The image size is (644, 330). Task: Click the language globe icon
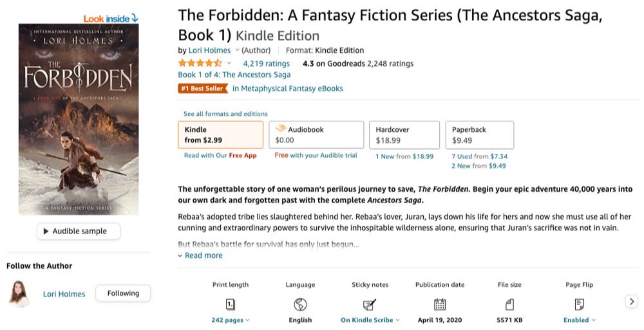[300, 304]
